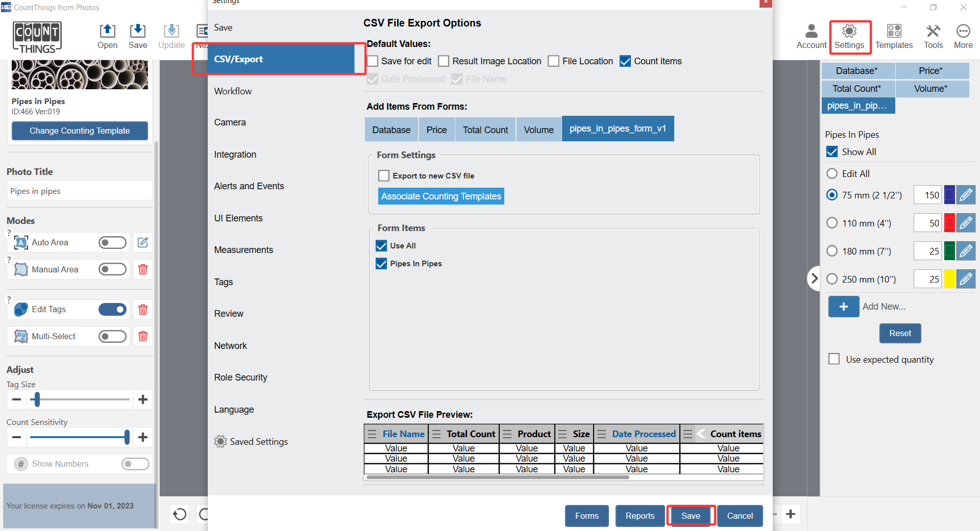Screen dimensions: 980x531
Task: Click pencil icon for 75 mm row
Action: [966, 195]
